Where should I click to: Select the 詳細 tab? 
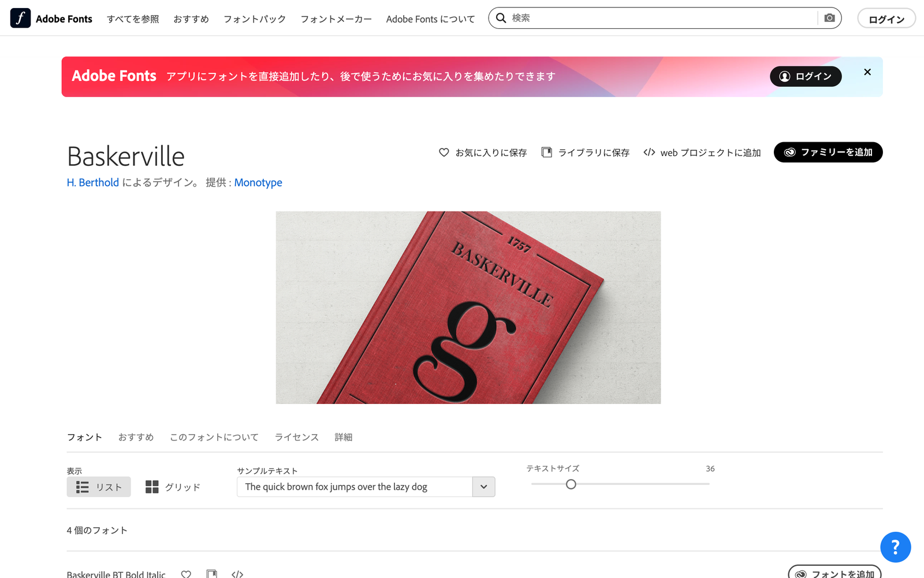click(344, 437)
